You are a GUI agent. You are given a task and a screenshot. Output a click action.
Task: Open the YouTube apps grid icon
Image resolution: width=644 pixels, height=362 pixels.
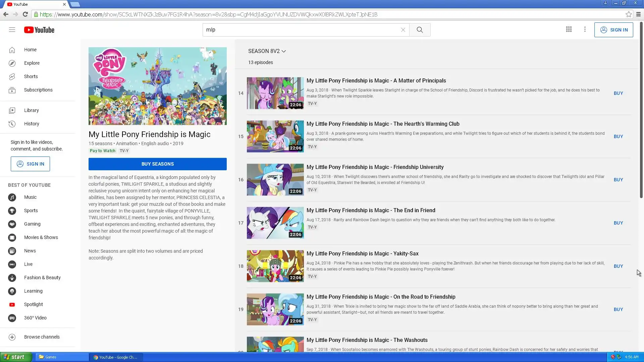(x=569, y=29)
